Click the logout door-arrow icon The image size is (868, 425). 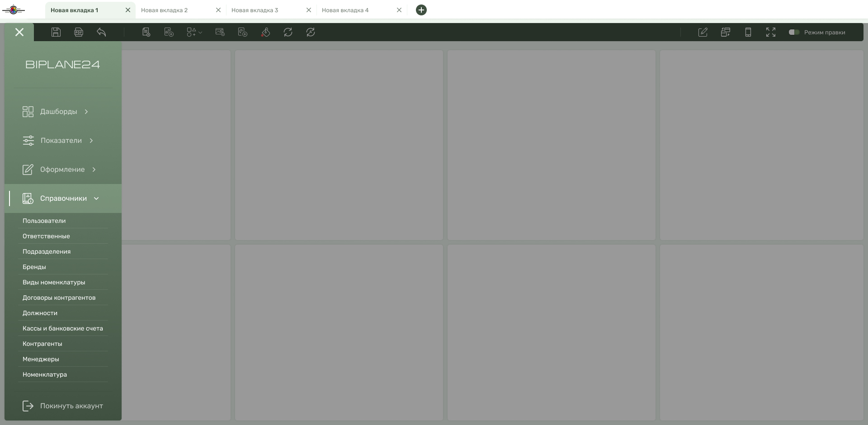click(x=28, y=406)
